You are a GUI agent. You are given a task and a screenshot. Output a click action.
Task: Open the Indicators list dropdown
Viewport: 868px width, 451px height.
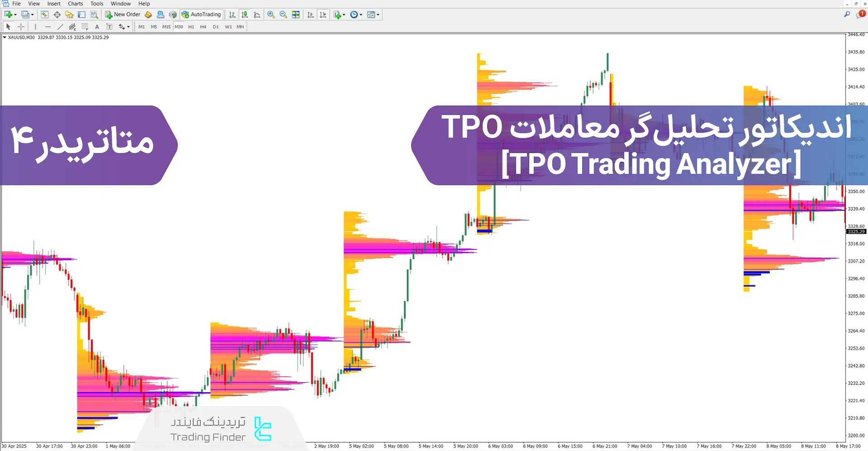tap(343, 14)
